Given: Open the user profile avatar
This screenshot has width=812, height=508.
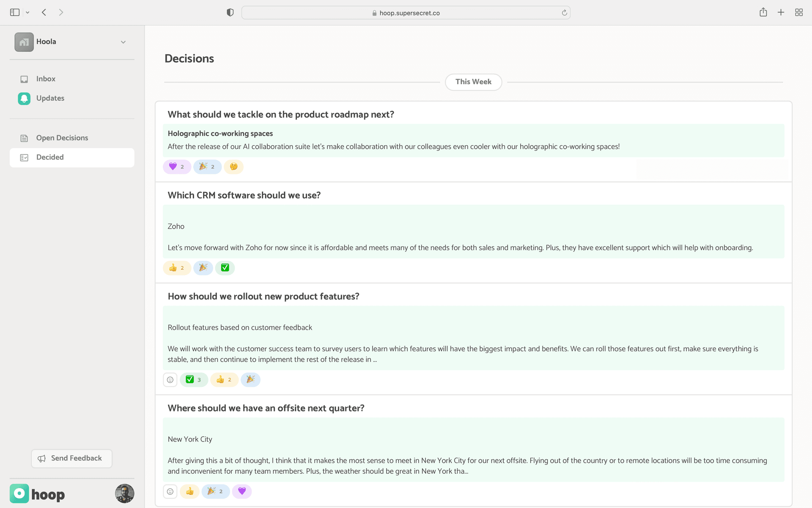Looking at the screenshot, I should 124,494.
